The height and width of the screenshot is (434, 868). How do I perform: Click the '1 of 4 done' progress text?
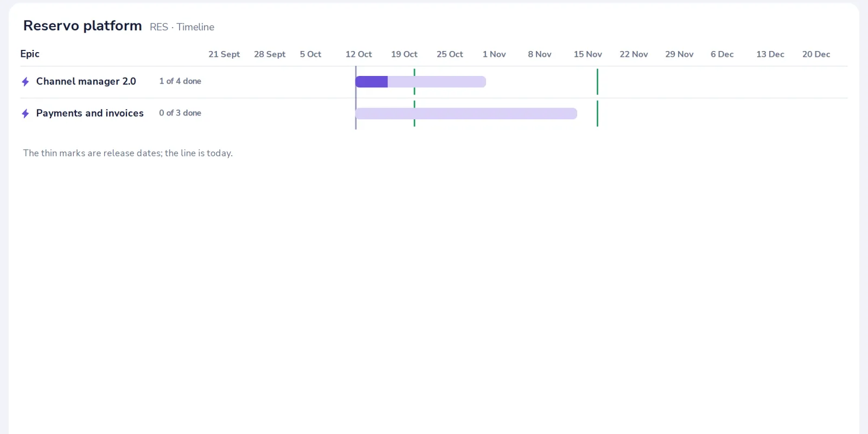click(180, 81)
